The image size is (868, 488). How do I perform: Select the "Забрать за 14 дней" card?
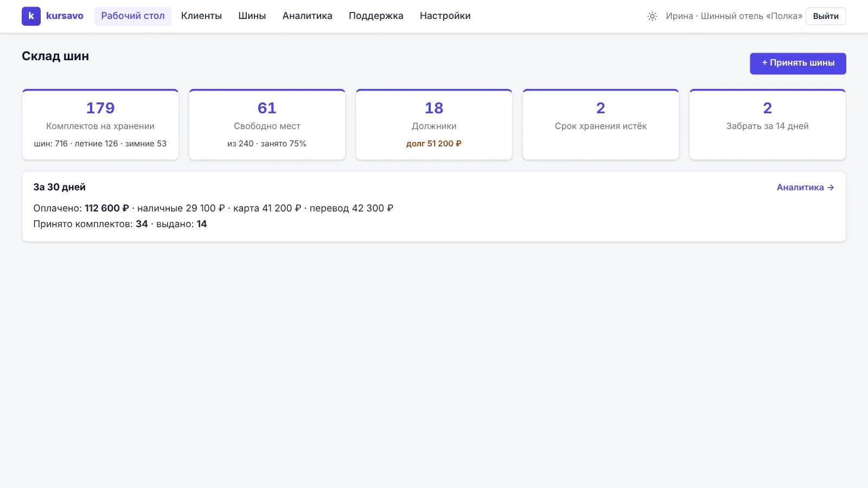tap(768, 125)
